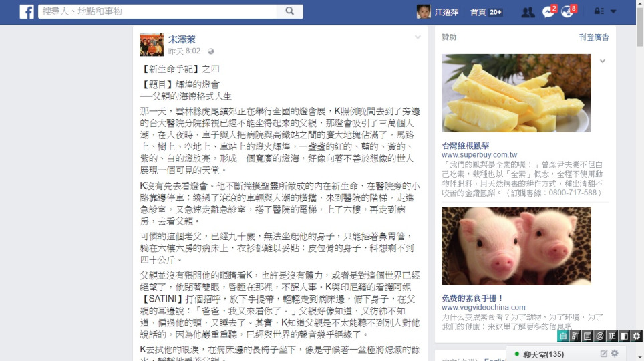Open the friend requests icon

(x=528, y=12)
